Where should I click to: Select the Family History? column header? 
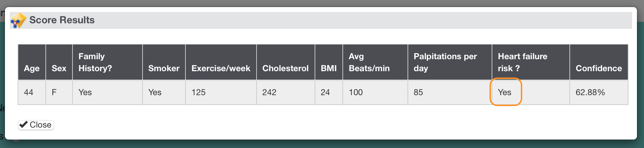[x=107, y=62]
